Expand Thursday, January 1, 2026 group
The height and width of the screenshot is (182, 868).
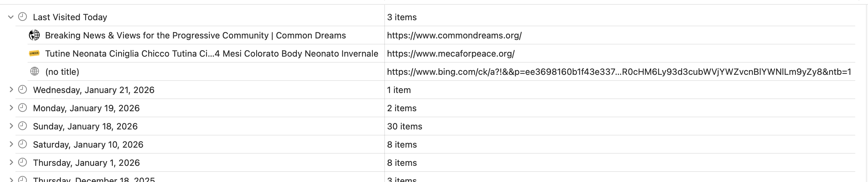(11, 163)
